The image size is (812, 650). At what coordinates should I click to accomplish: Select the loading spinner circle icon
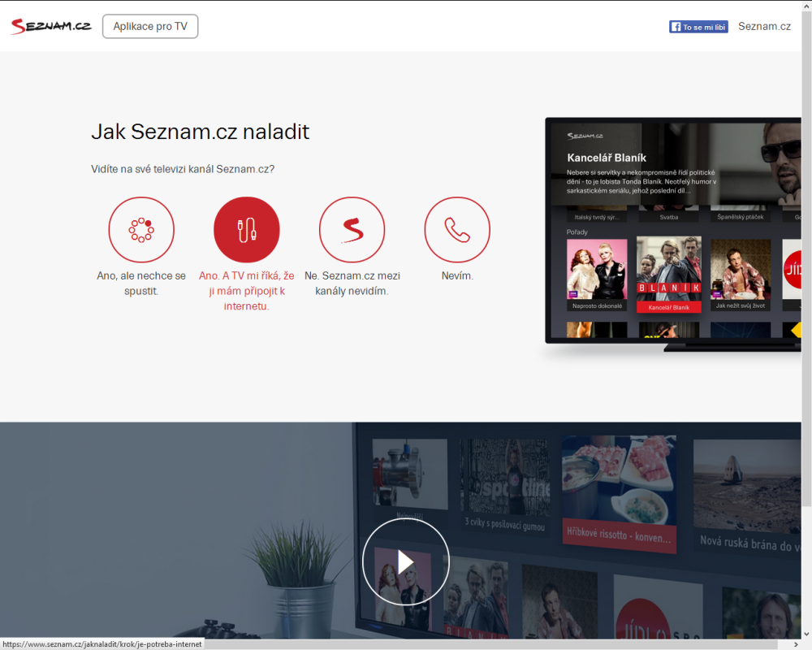pos(140,229)
